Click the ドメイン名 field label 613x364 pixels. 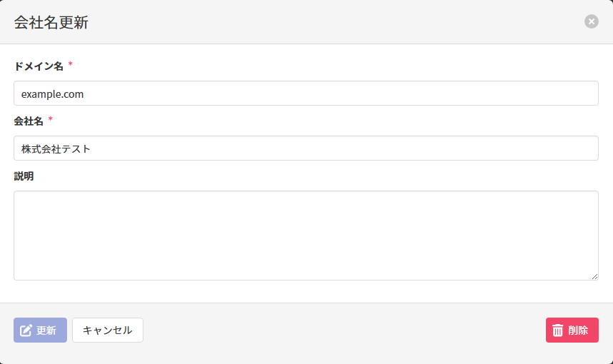pyautogui.click(x=39, y=66)
